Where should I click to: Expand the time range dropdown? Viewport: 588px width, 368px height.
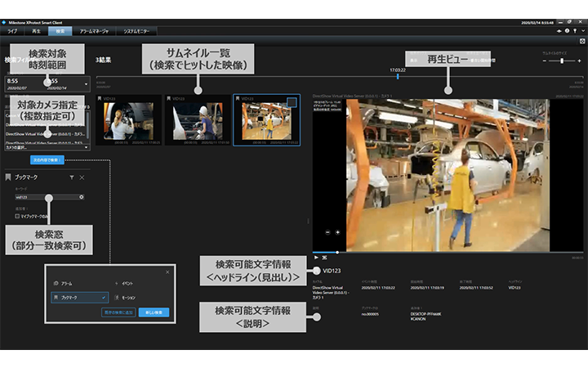click(86, 84)
